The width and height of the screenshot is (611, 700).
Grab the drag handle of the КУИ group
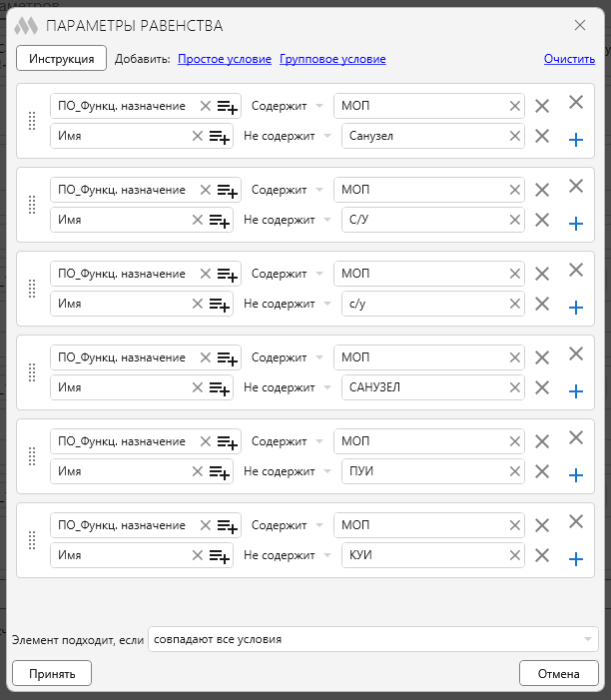coord(32,540)
